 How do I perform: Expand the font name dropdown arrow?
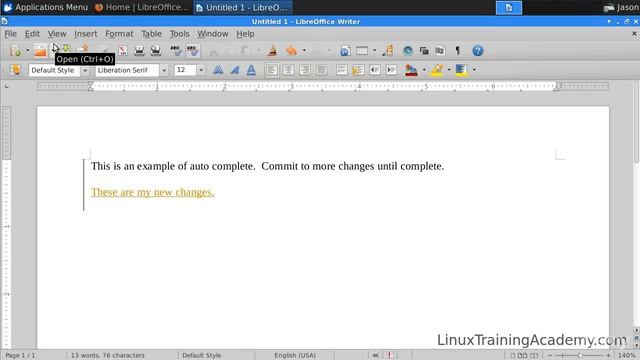point(164,70)
